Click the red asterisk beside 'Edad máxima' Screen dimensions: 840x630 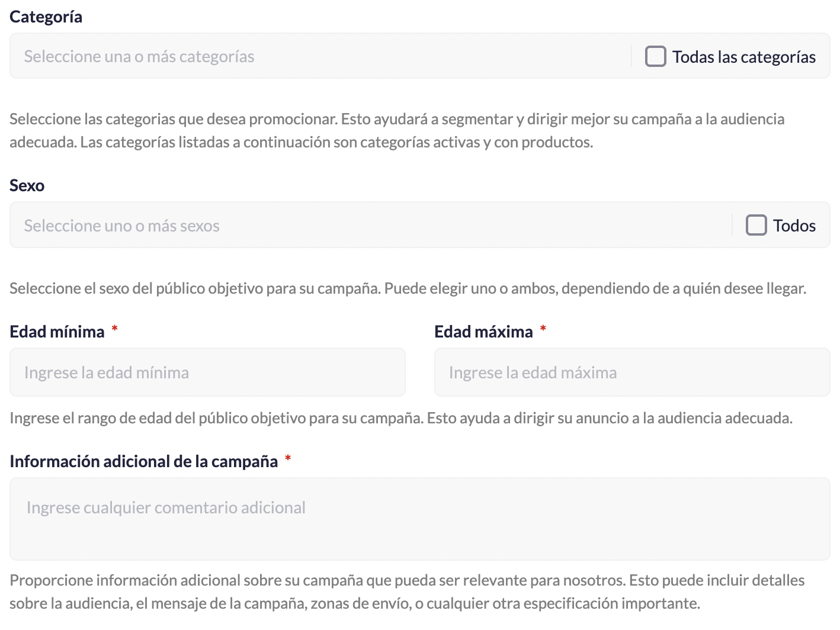click(x=543, y=329)
